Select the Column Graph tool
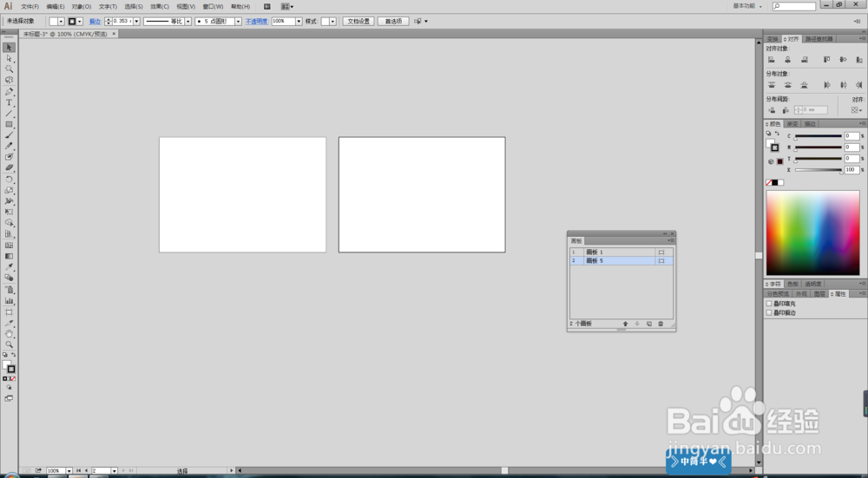868x478 pixels. (9, 300)
